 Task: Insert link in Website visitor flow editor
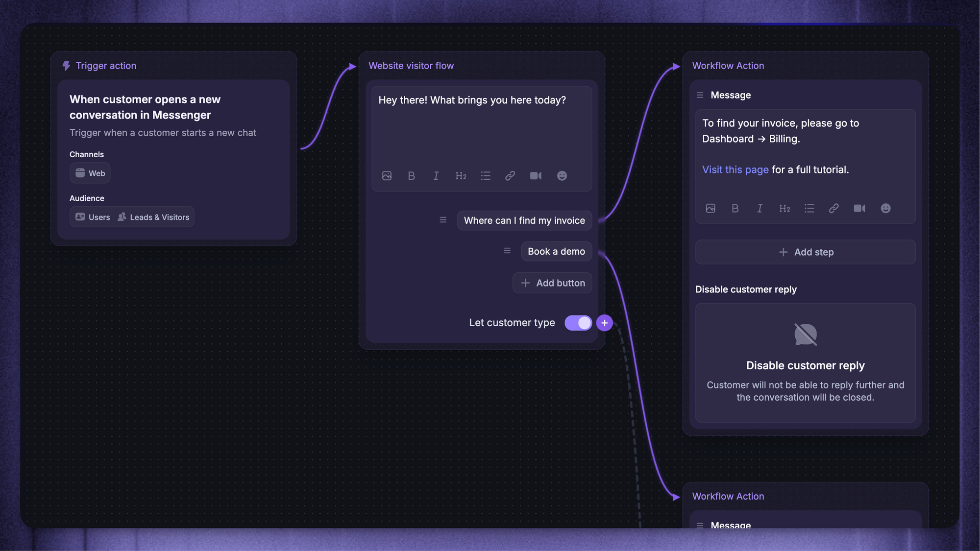tap(510, 176)
